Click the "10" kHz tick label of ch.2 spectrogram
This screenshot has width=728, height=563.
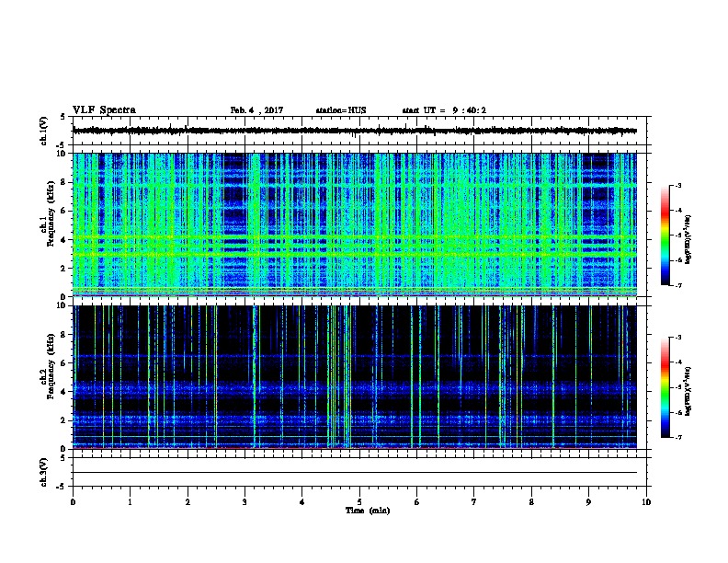pos(63,305)
